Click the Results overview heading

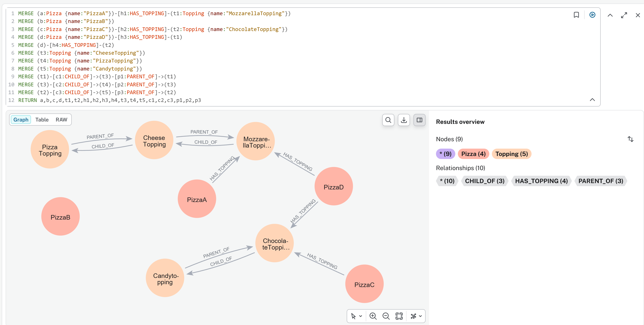(460, 122)
